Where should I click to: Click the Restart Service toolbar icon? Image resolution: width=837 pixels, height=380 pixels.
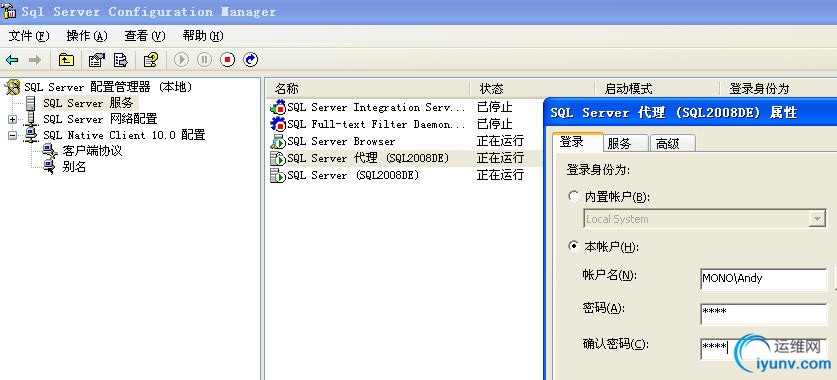250,60
